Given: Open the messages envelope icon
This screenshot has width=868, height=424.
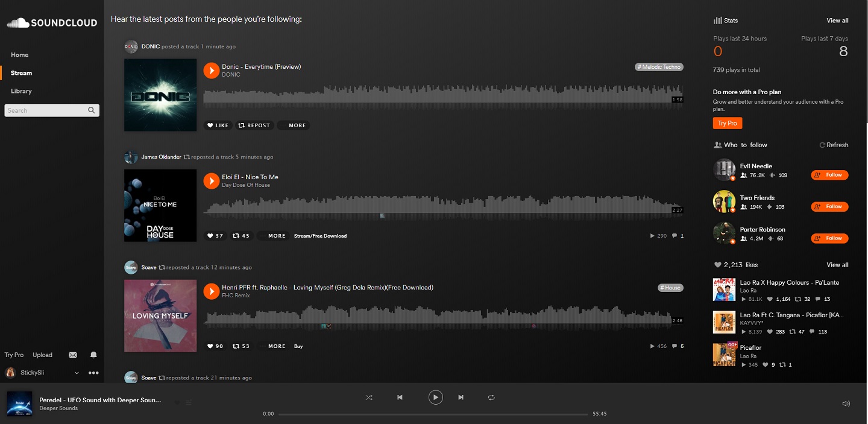Looking at the screenshot, I should (x=72, y=355).
